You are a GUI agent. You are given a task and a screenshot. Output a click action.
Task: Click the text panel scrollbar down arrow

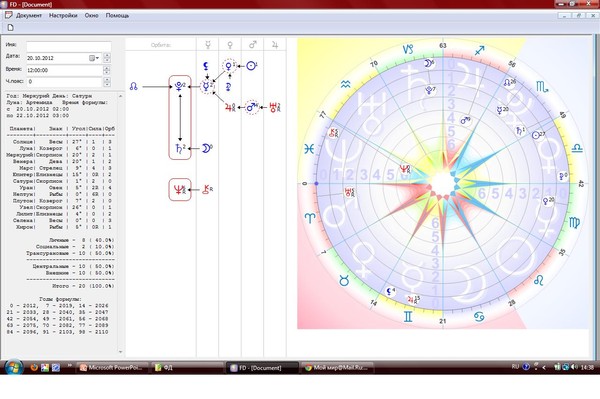point(120,351)
